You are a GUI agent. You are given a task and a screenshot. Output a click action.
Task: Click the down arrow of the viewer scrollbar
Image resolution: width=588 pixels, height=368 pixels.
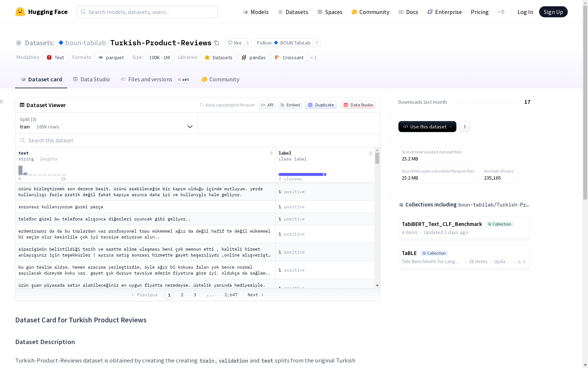pyautogui.click(x=377, y=286)
